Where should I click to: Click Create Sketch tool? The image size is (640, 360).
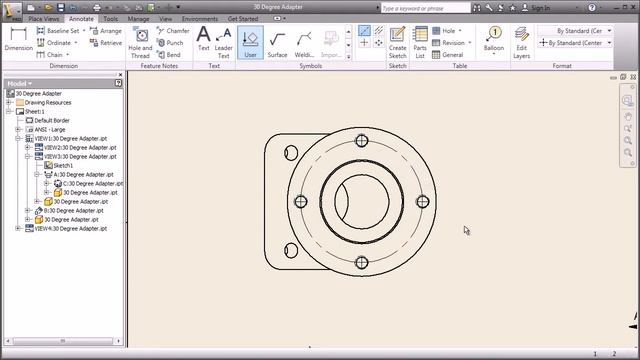pos(398,43)
